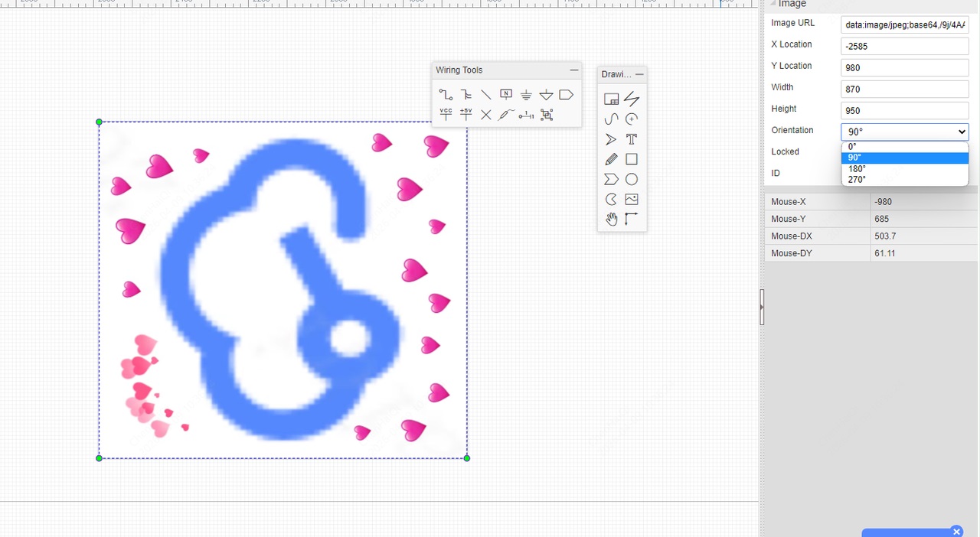Select the Ellipse drawing tool
Image resolution: width=980 pixels, height=537 pixels.
pyautogui.click(x=632, y=180)
